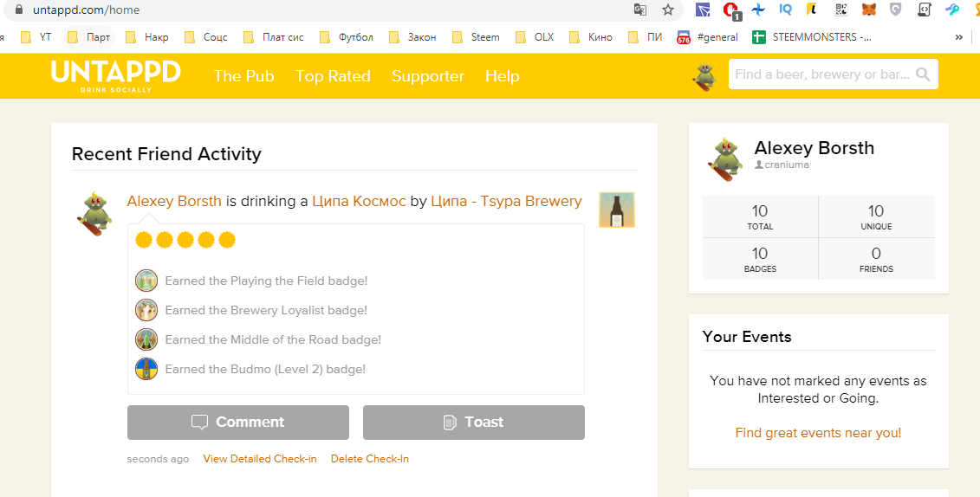Click the translate page icon in address bar
This screenshot has height=497, width=980.
640,10
